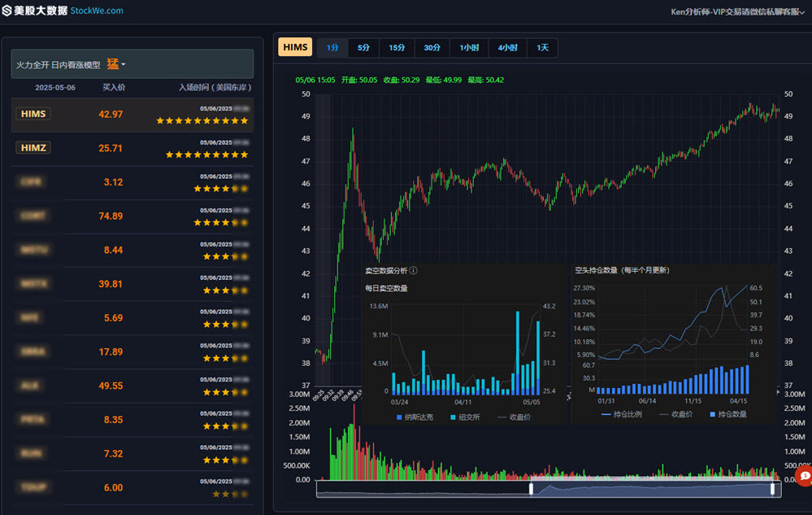Select the row priced 8.44
This screenshot has height=515, width=812.
132,251
